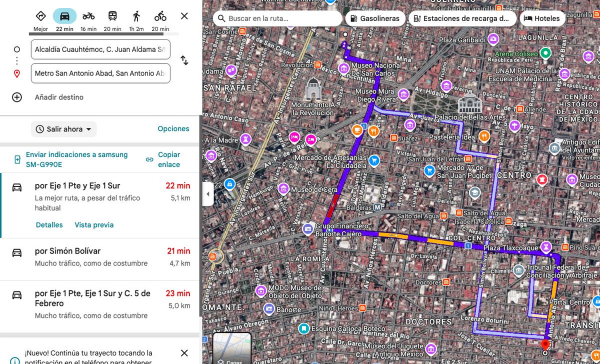
Task: Switch to the Mejor tab
Action: coord(40,15)
